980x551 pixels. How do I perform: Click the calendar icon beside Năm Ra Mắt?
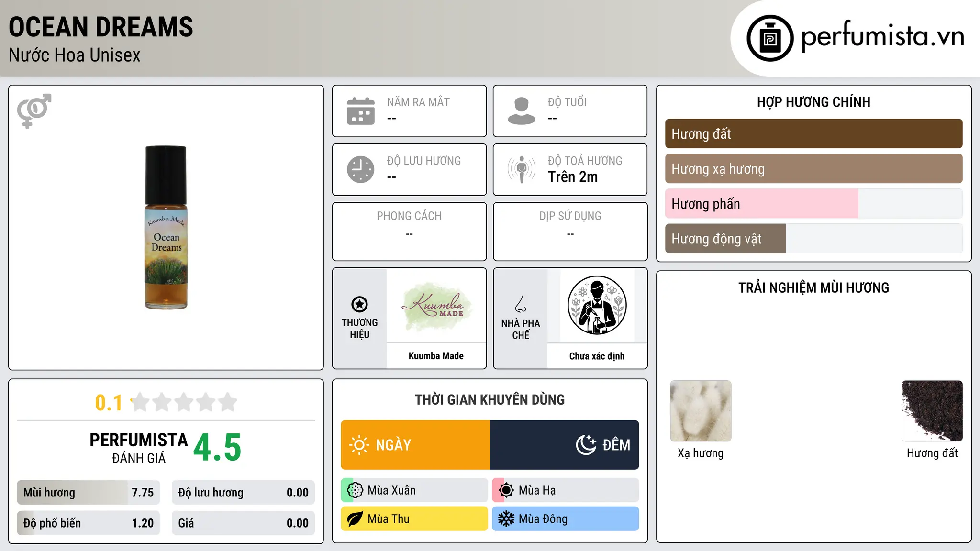tap(361, 111)
